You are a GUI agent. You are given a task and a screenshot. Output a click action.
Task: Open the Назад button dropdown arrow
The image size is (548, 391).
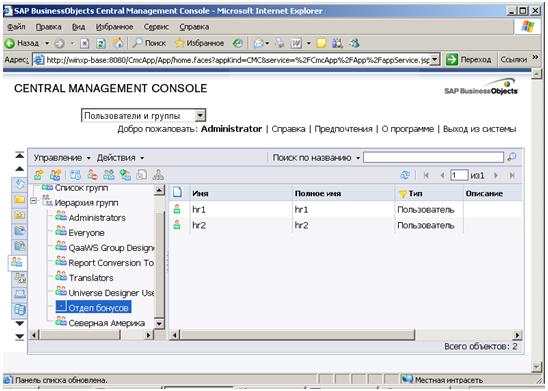(47, 43)
